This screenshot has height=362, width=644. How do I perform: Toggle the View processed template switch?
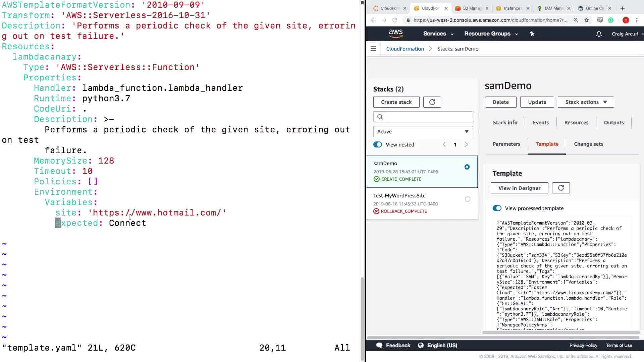tap(497, 208)
